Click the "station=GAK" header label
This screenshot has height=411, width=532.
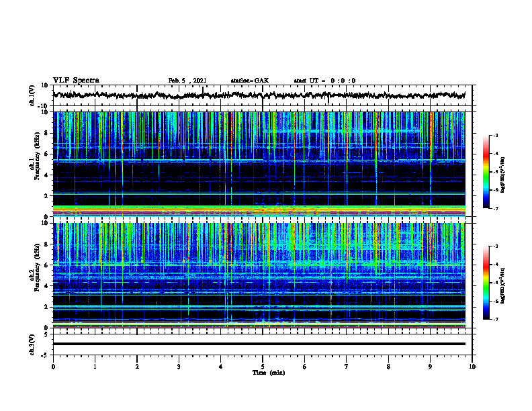[x=250, y=81]
